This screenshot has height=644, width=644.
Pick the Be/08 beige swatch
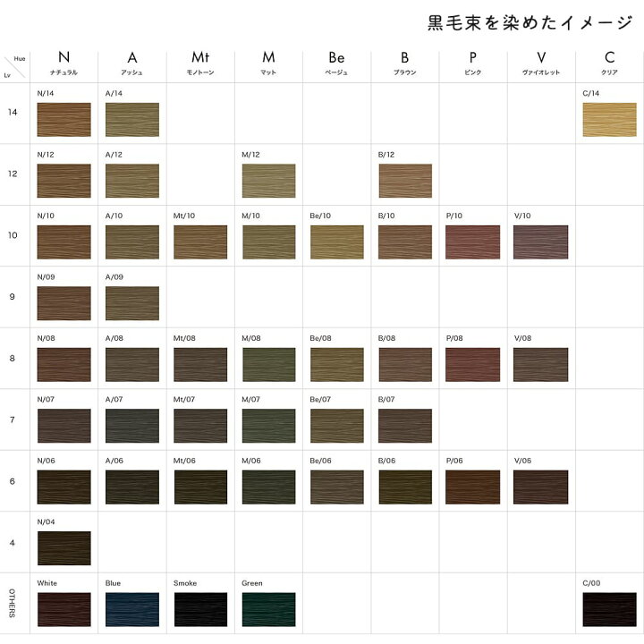[x=337, y=365]
